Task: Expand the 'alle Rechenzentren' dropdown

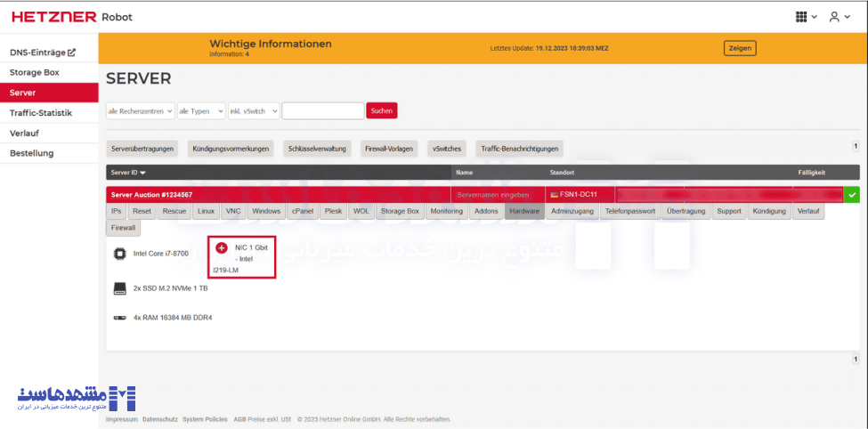Action: pyautogui.click(x=140, y=111)
